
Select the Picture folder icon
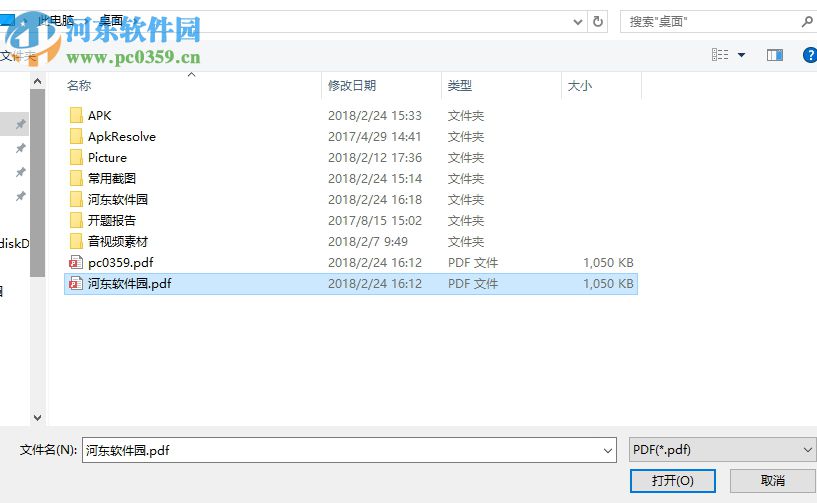[76, 157]
